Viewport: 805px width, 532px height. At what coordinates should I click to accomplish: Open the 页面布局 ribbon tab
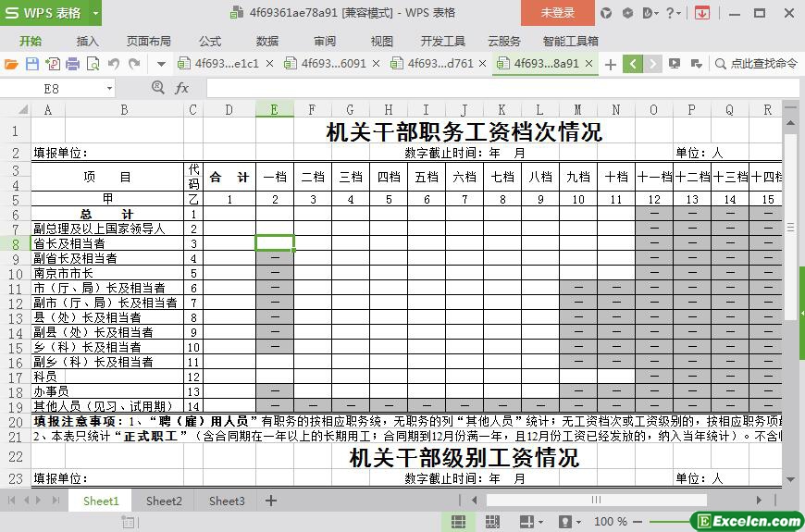(x=149, y=41)
